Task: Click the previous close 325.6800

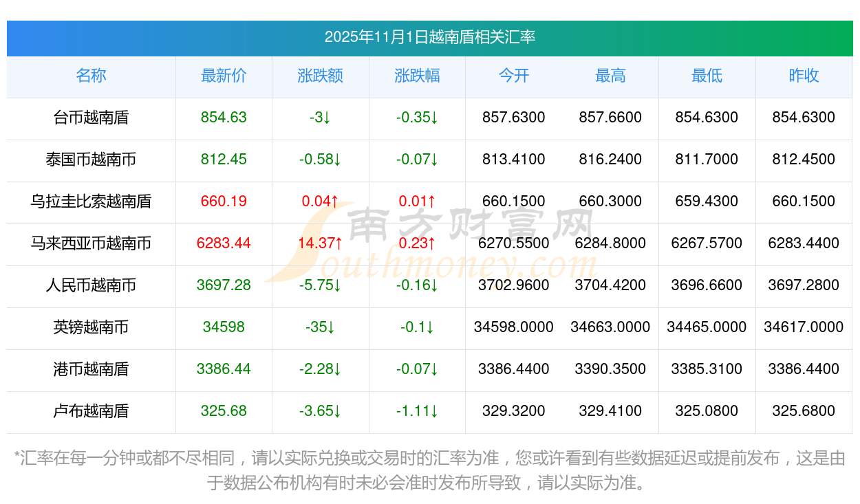Action: pyautogui.click(x=804, y=411)
